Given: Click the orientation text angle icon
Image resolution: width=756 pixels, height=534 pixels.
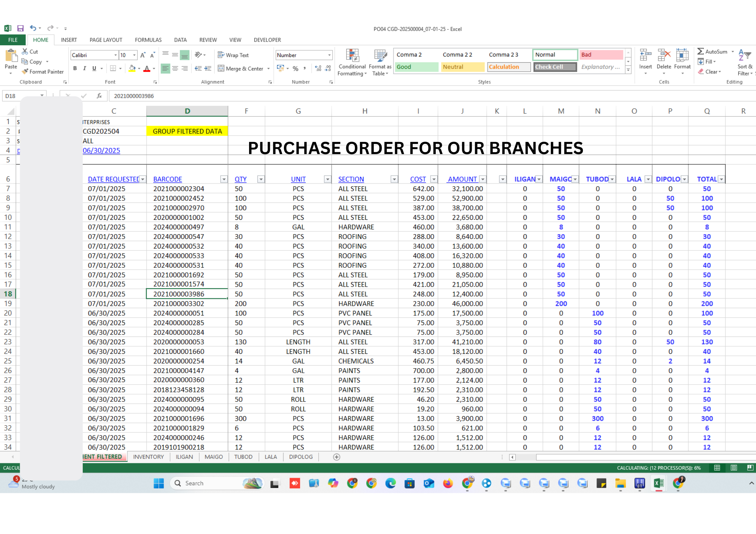Looking at the screenshot, I should click(x=198, y=55).
